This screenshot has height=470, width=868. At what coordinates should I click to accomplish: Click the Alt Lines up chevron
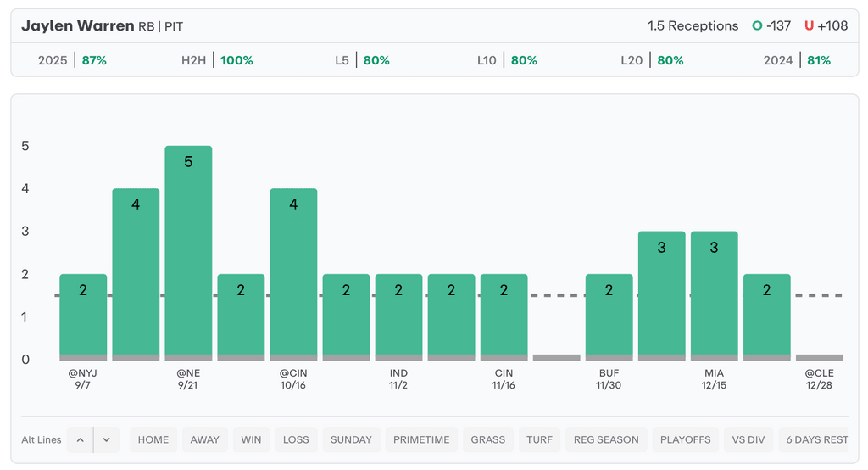tap(80, 439)
